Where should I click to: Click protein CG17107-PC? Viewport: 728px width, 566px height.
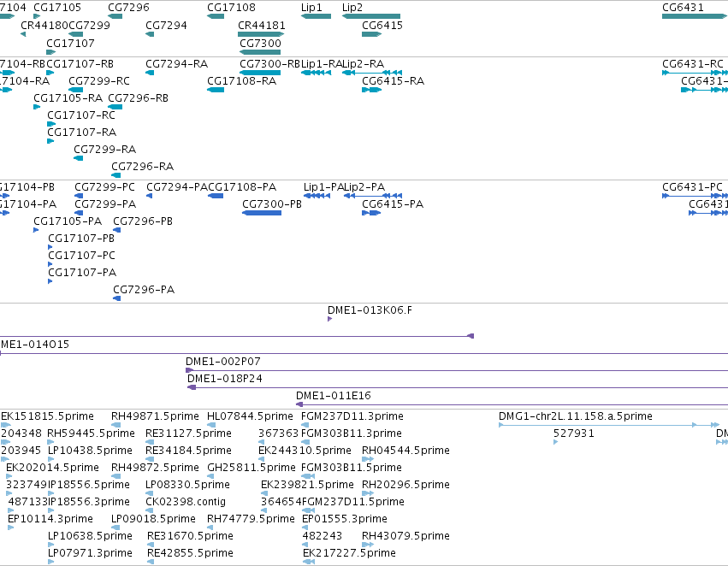click(x=82, y=256)
